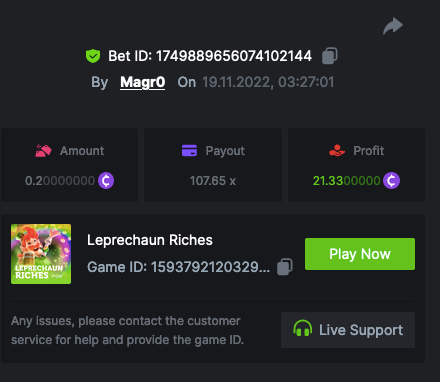The height and width of the screenshot is (382, 440).
Task: Click the purple Payout card icon
Action: (x=189, y=151)
